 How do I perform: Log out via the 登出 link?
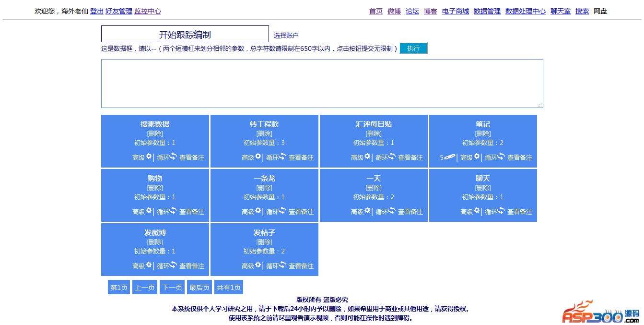click(x=97, y=11)
